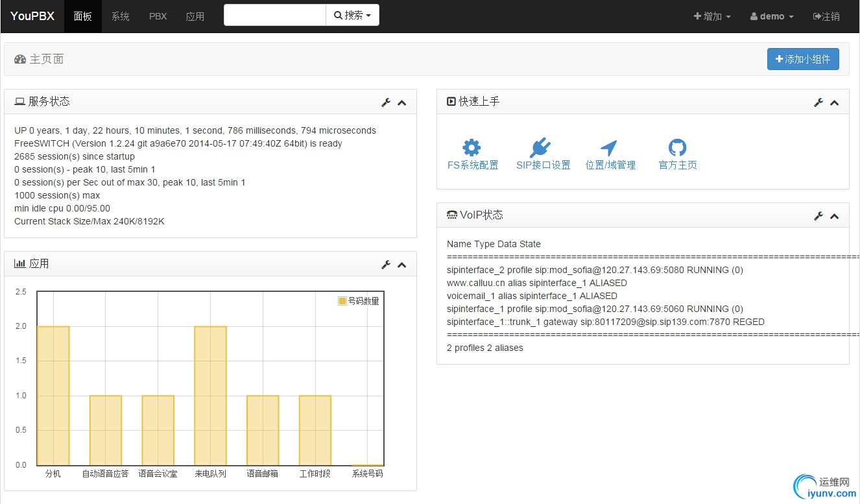Screen dimensions: 860x504
Task: Open the demo user dropdown
Action: [x=772, y=16]
